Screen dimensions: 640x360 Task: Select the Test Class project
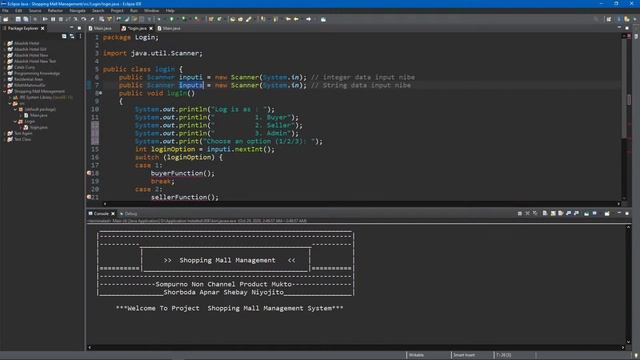coord(22,140)
